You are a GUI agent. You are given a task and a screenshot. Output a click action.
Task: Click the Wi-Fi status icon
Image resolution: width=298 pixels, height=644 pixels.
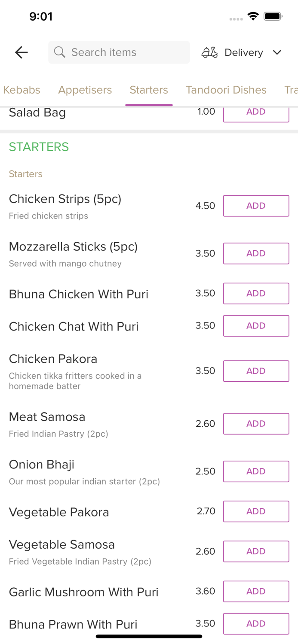pyautogui.click(x=253, y=16)
